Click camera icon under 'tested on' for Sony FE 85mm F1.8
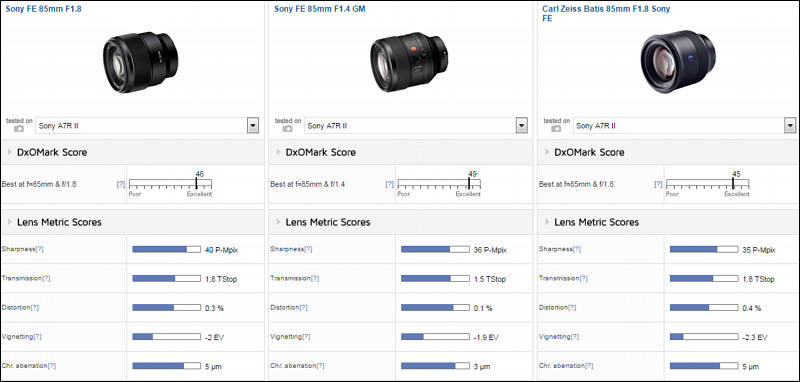This screenshot has width=800, height=382. click(19, 129)
